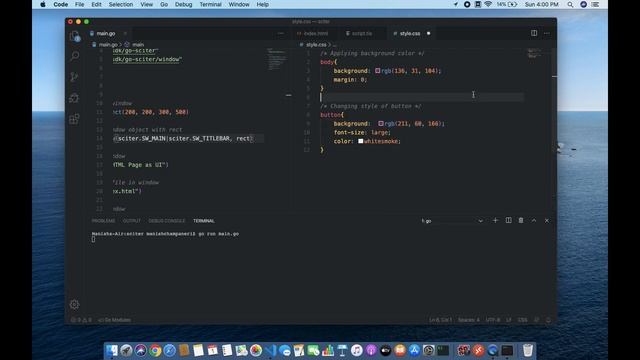Change the LF end-of-line setting
The image size is (640, 360).
coord(509,320)
